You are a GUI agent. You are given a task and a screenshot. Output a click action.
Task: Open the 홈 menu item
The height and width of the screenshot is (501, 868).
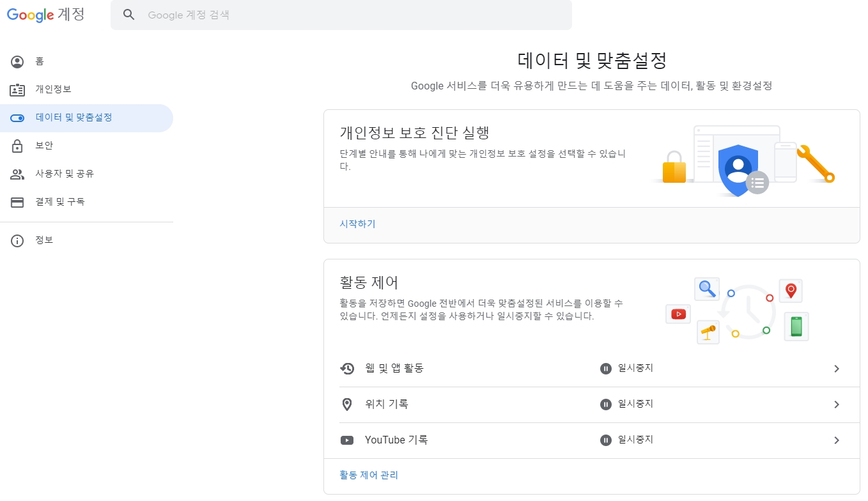coord(86,62)
